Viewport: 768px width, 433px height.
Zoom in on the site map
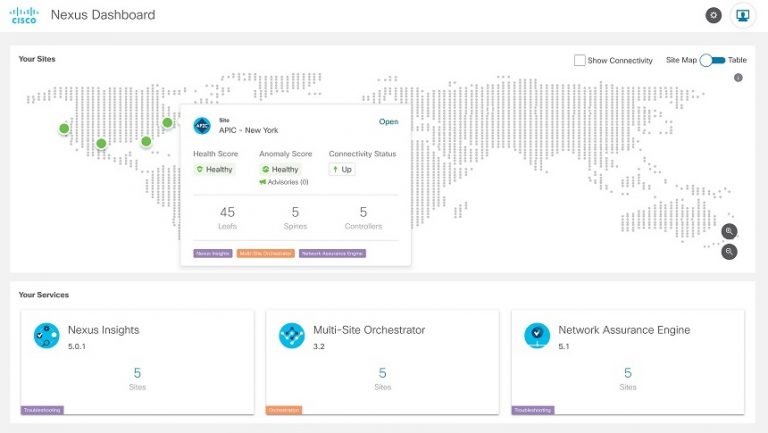(729, 231)
